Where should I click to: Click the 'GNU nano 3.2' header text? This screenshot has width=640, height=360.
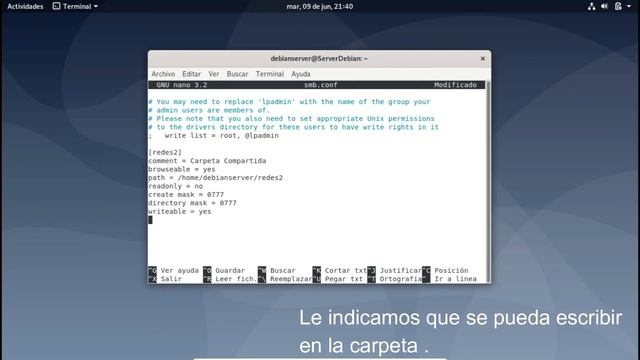point(182,85)
